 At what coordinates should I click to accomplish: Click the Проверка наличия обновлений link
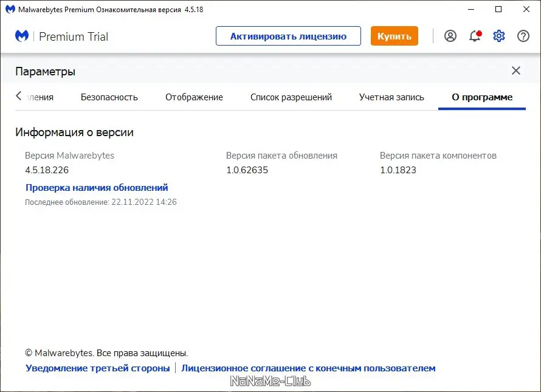[x=97, y=188]
